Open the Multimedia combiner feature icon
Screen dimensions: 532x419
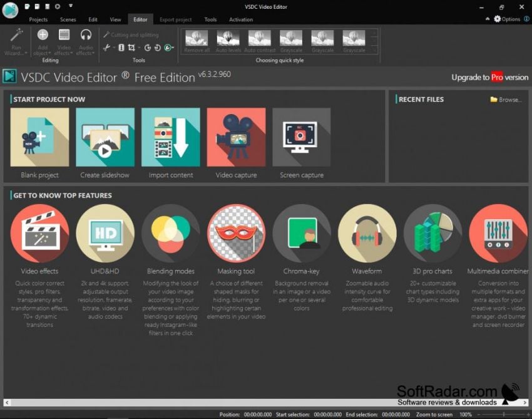click(498, 233)
